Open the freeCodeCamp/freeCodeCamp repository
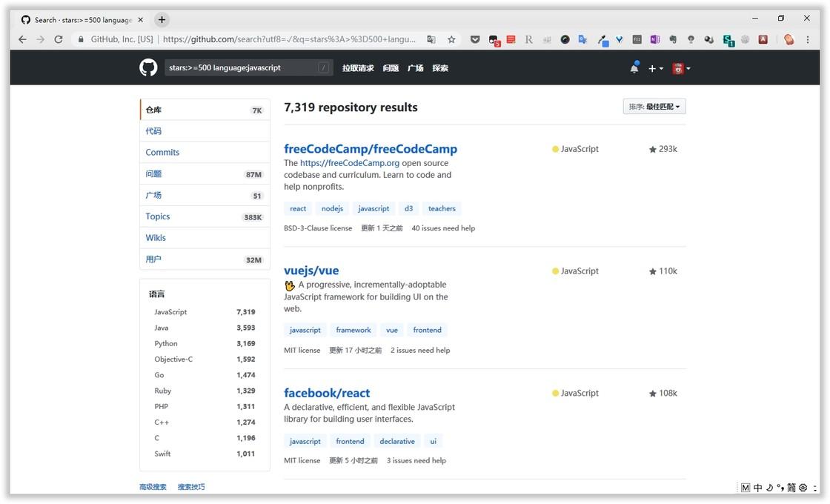The height and width of the screenshot is (504, 830). click(x=371, y=148)
